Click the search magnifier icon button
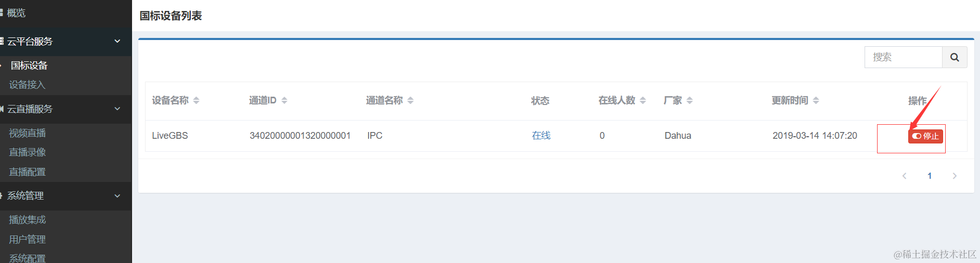 [x=955, y=57]
